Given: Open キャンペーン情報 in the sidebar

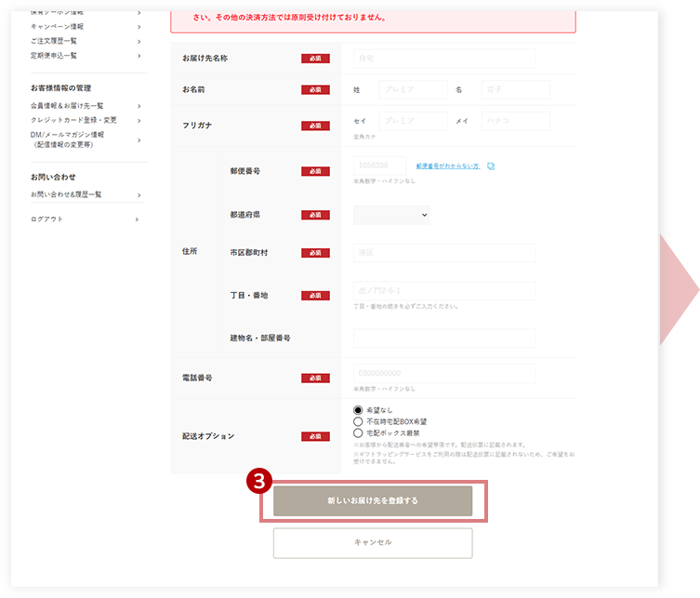Looking at the screenshot, I should (x=57, y=27).
